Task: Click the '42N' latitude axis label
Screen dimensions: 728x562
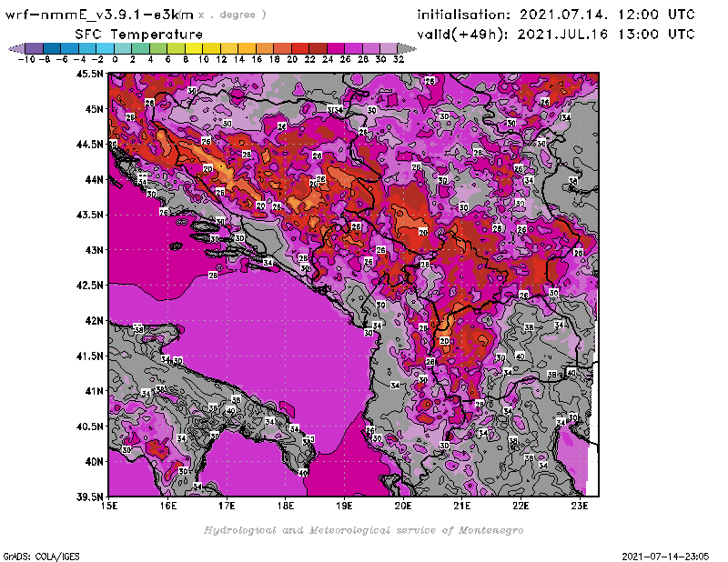Action: [94, 321]
